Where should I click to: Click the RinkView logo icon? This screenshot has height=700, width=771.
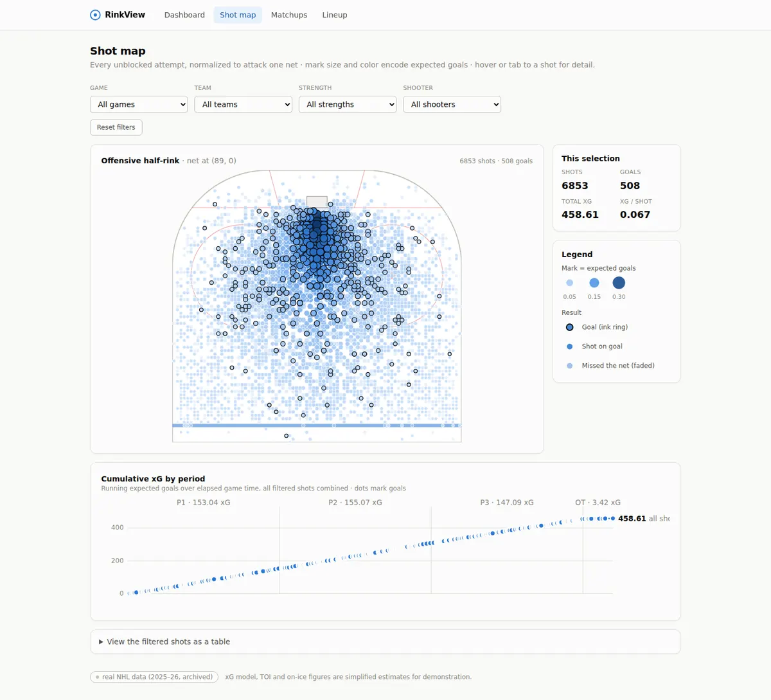95,15
